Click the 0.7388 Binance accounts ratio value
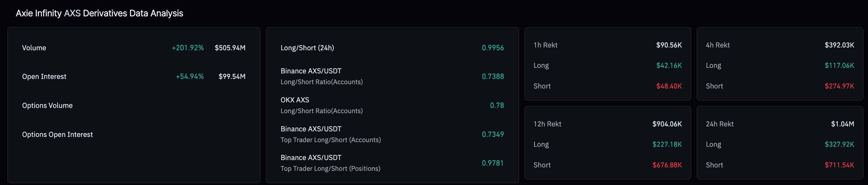Viewport: 868px width, 185px height. click(493, 76)
